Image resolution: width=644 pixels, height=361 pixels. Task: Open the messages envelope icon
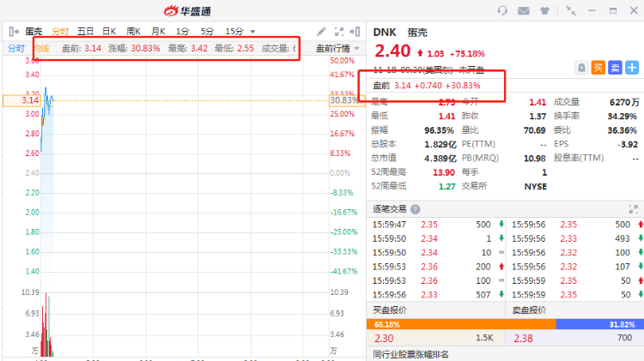pos(523,10)
